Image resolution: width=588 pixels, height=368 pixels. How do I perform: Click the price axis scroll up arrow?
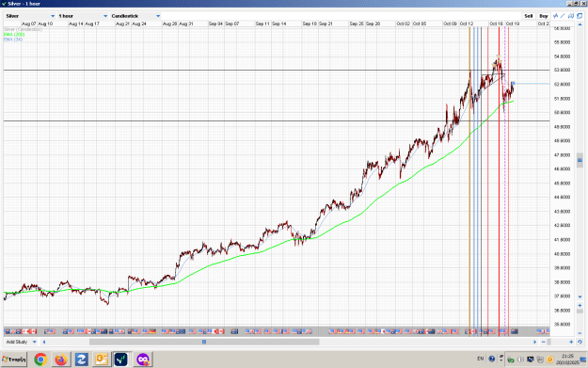point(580,24)
